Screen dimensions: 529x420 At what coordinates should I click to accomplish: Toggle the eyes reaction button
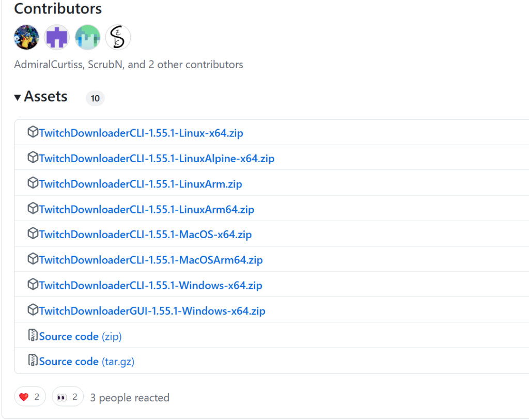click(x=67, y=397)
